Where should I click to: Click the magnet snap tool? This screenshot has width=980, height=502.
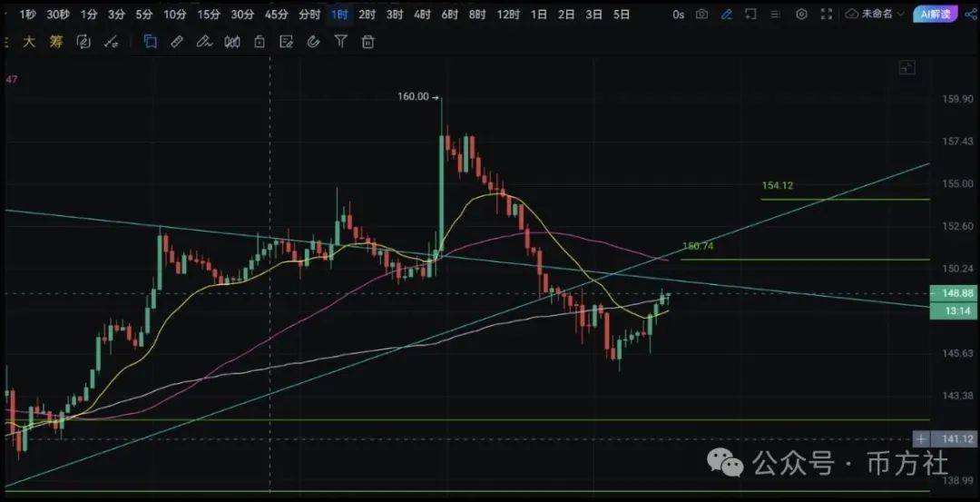[313, 42]
